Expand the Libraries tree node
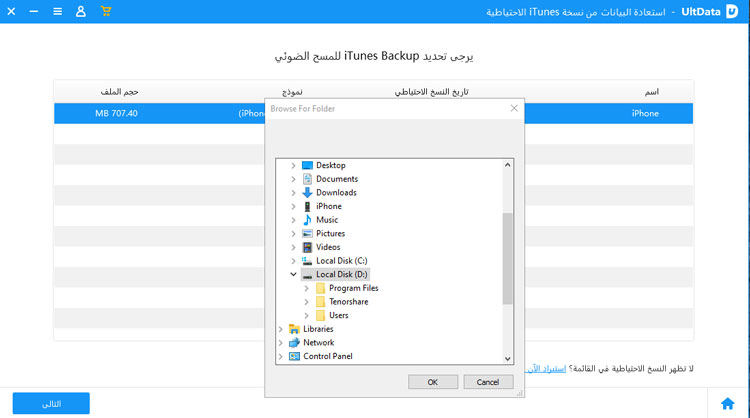 point(281,329)
